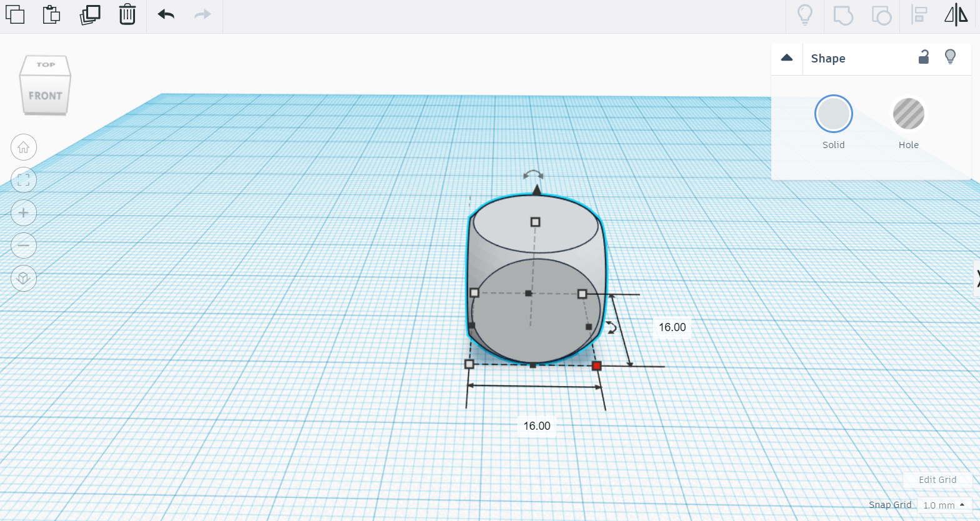
Task: Collapse the Shape panel with the arrow
Action: (x=787, y=58)
